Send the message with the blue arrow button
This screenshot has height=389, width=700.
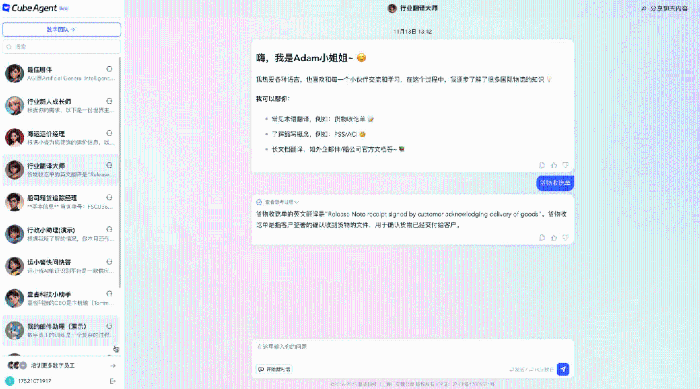point(563,369)
